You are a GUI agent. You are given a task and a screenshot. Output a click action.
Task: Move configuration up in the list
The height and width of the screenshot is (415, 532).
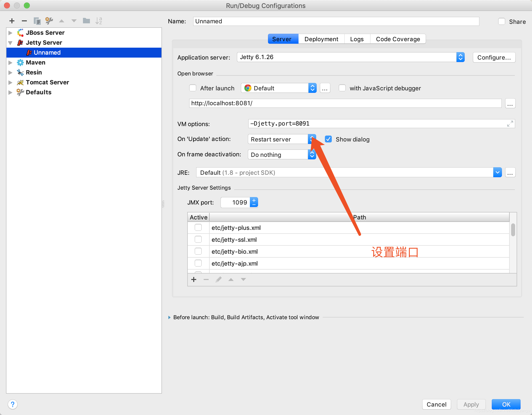tap(62, 21)
